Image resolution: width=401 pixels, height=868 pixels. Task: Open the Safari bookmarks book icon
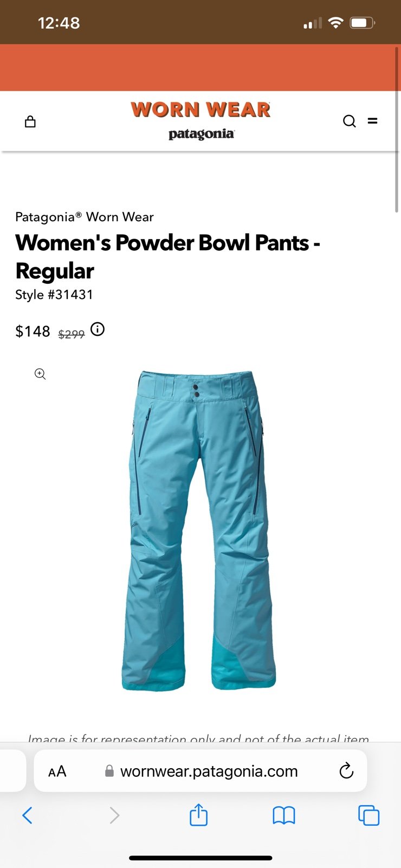point(283,815)
